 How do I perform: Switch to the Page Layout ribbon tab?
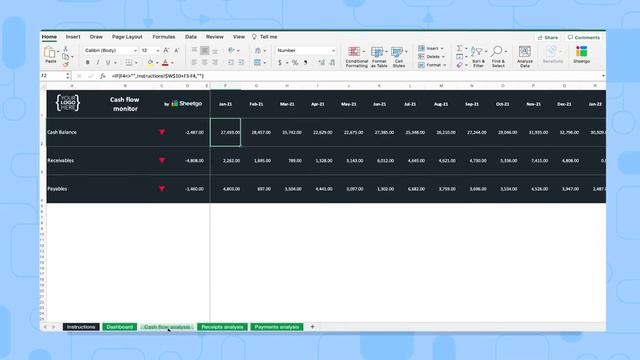pyautogui.click(x=127, y=37)
